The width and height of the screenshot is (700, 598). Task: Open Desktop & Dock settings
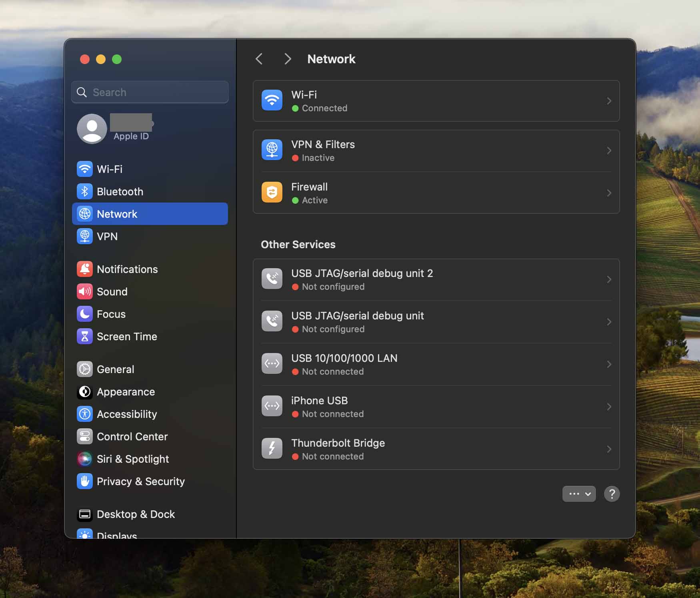pyautogui.click(x=136, y=514)
